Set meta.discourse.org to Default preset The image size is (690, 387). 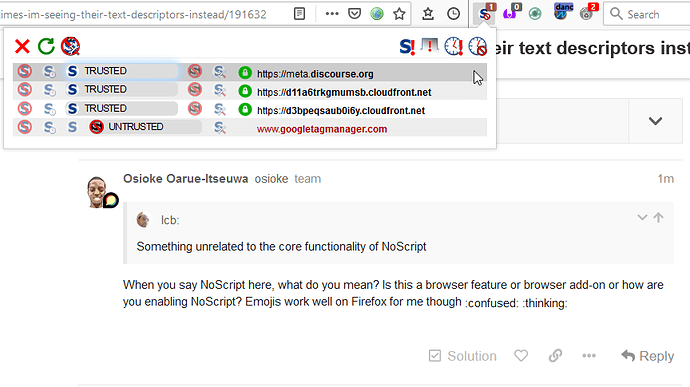(25, 71)
